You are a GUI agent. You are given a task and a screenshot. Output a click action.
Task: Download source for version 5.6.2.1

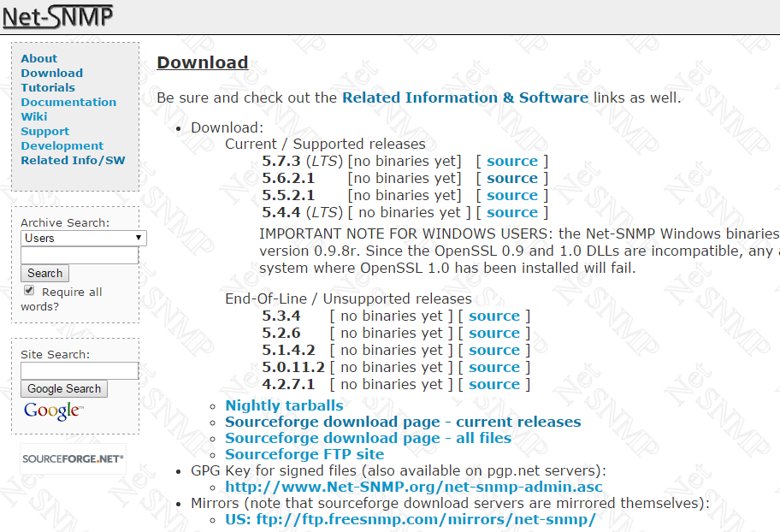point(511,178)
